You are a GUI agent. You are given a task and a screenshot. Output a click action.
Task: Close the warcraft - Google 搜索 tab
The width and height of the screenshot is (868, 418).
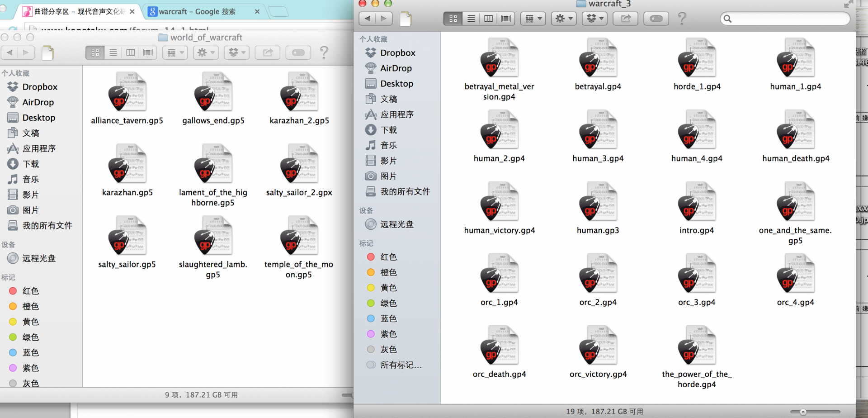pyautogui.click(x=257, y=11)
